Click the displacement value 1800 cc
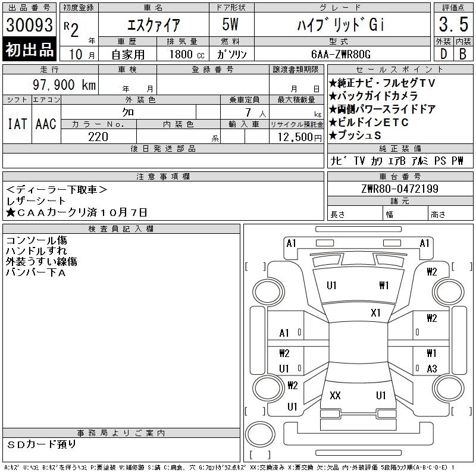The width and height of the screenshot is (476, 476). [x=187, y=55]
